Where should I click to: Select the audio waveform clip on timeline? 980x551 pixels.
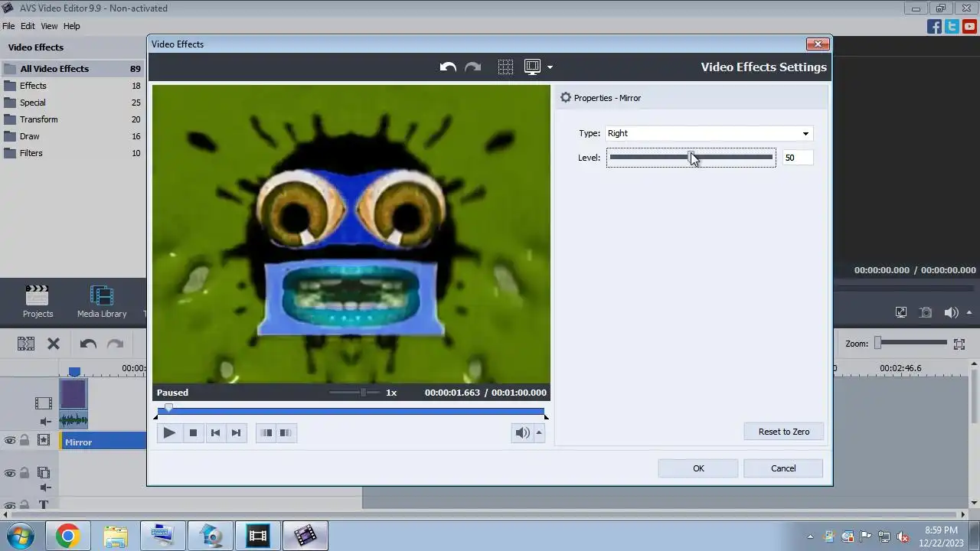pos(73,420)
